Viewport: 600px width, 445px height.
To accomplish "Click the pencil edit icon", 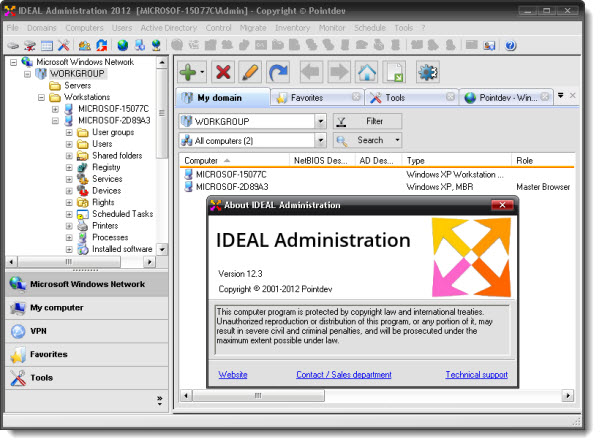I will [250, 72].
